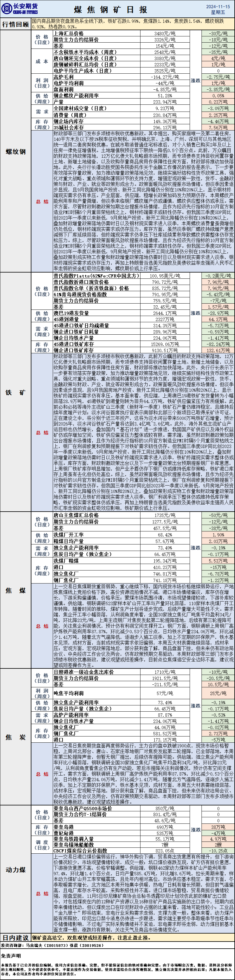Click the value 100.95美元/吨
This screenshot has height=980, width=235.
click(165, 276)
